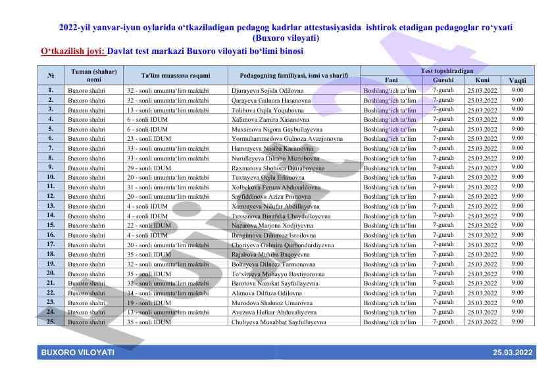Click the 'Test topshiradigan' header cell
554x392 pixels.
point(447,70)
